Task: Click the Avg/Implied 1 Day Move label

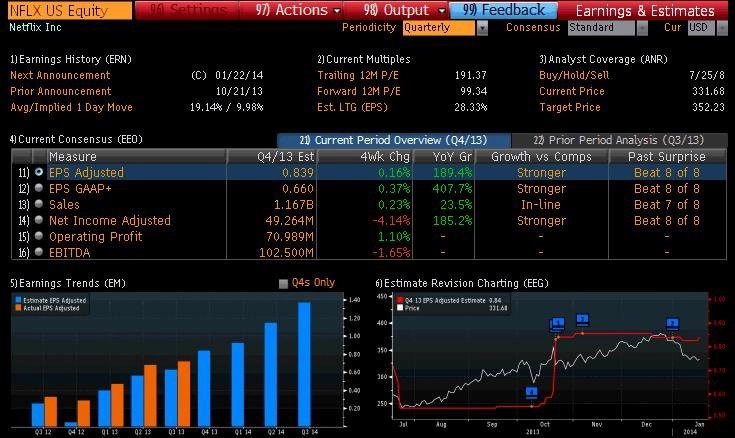Action: 71,107
